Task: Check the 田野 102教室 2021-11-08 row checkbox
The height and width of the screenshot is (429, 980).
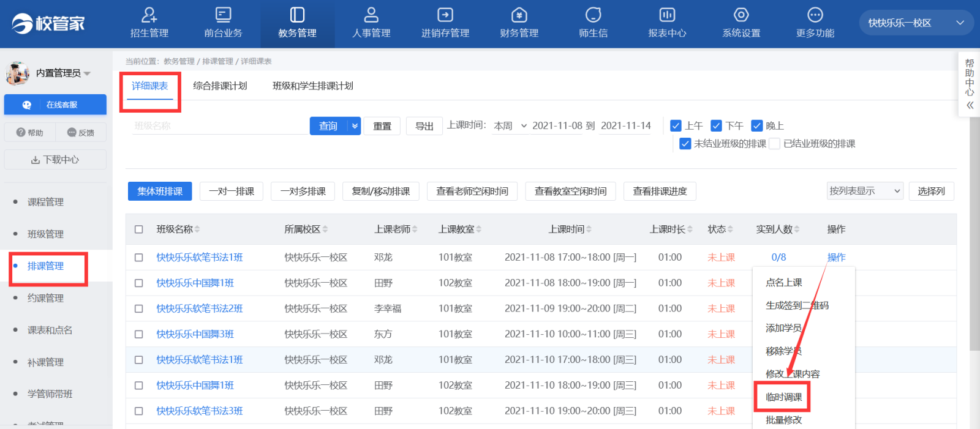Action: point(139,283)
